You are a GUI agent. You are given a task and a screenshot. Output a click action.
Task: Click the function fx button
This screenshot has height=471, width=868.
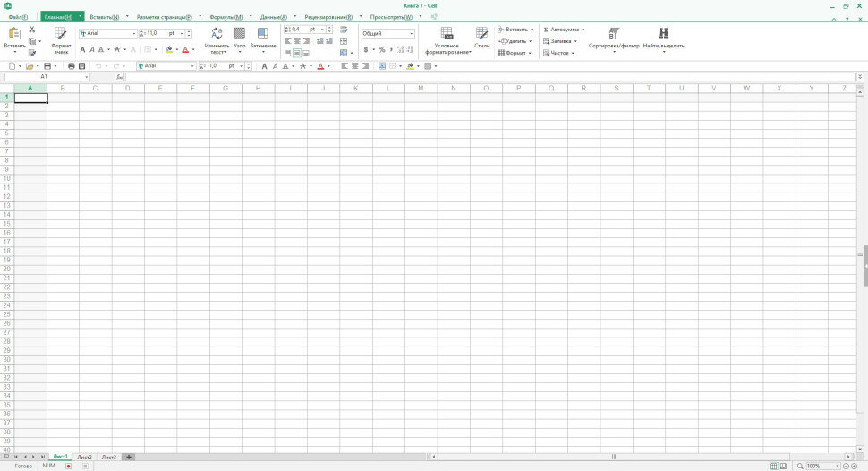(x=120, y=77)
